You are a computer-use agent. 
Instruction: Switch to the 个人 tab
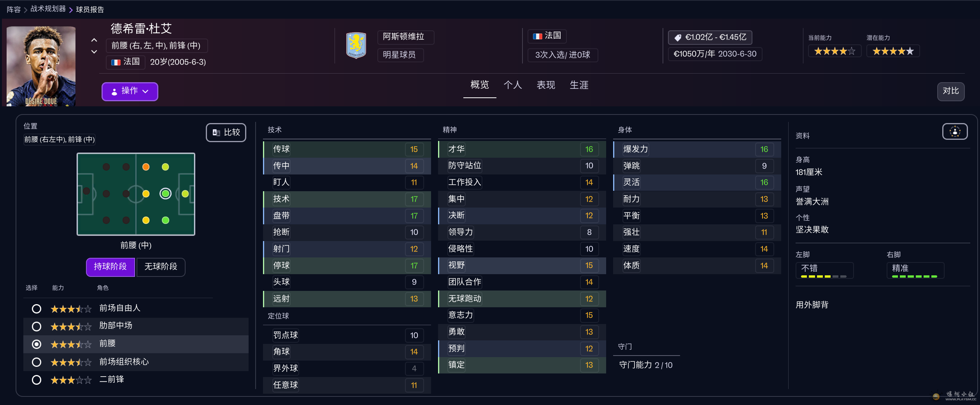[512, 85]
